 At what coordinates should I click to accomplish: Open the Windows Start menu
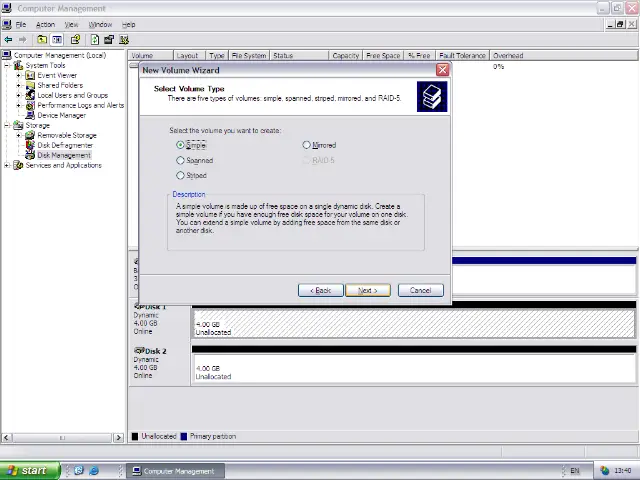pyautogui.click(x=27, y=471)
